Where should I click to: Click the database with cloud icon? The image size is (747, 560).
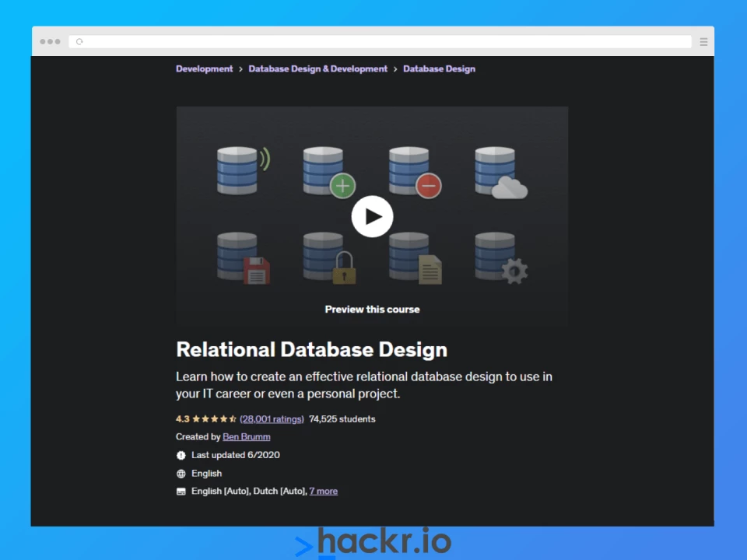[501, 172]
